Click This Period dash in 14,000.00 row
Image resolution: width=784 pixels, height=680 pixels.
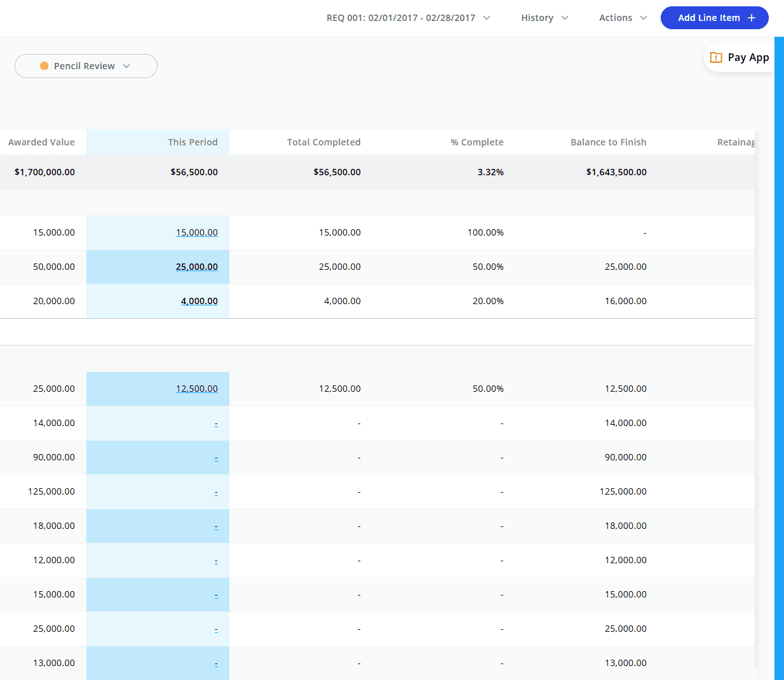click(x=216, y=423)
